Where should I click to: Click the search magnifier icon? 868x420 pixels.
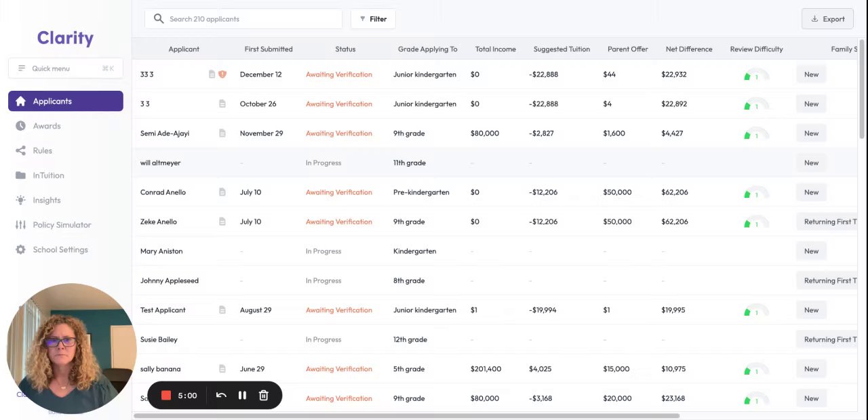click(159, 19)
